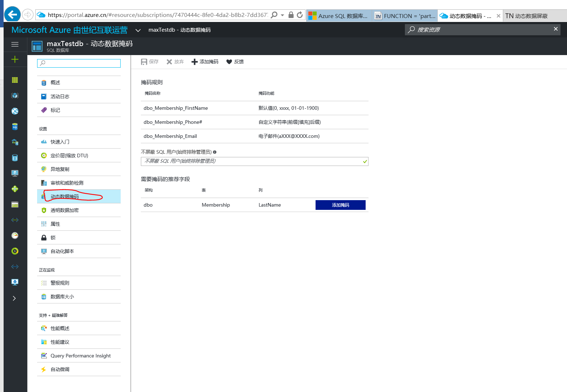The image size is (567, 392).
Task: Open 数据库大小 menu item
Action: [x=79, y=297]
